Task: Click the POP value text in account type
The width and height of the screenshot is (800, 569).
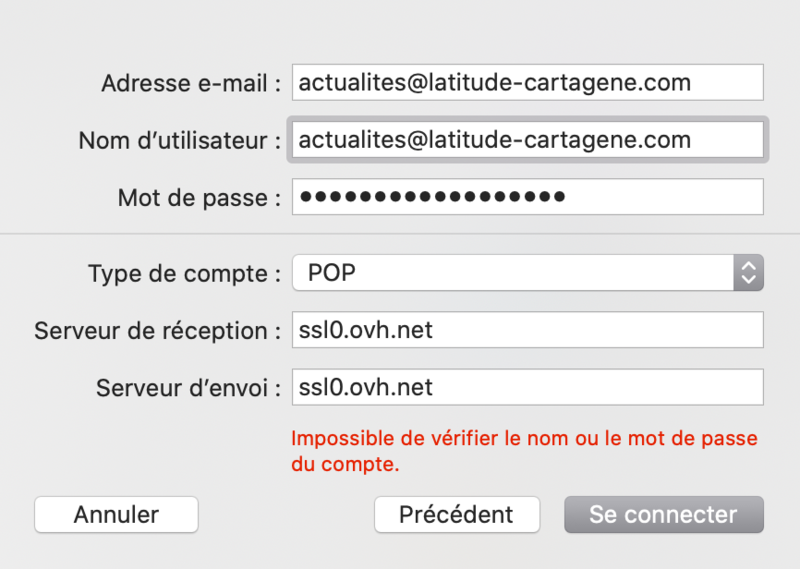Action: click(x=331, y=273)
